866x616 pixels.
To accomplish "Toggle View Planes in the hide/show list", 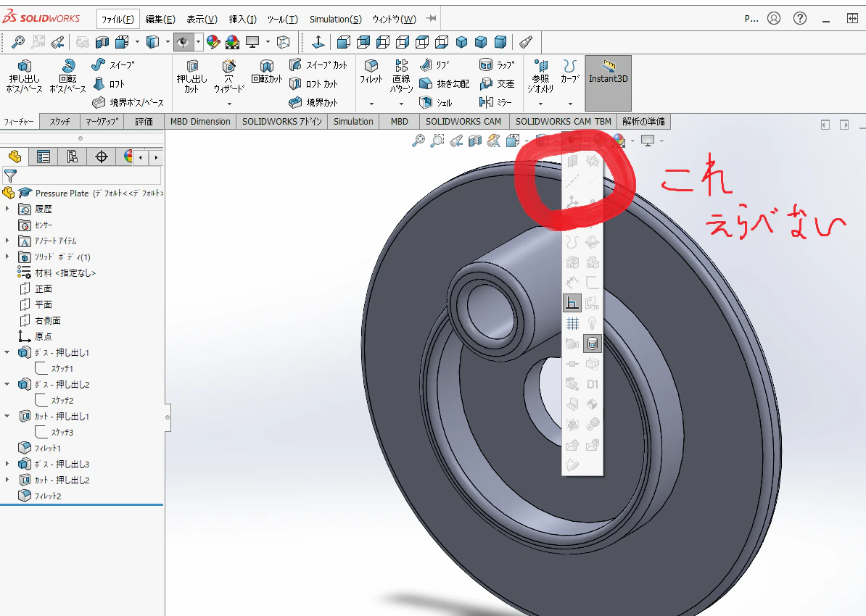I will pyautogui.click(x=572, y=161).
